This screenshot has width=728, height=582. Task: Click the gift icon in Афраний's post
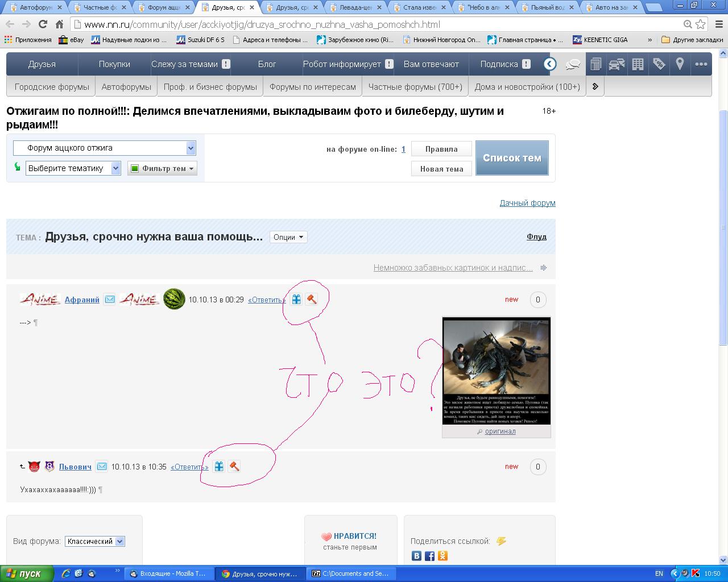point(296,300)
